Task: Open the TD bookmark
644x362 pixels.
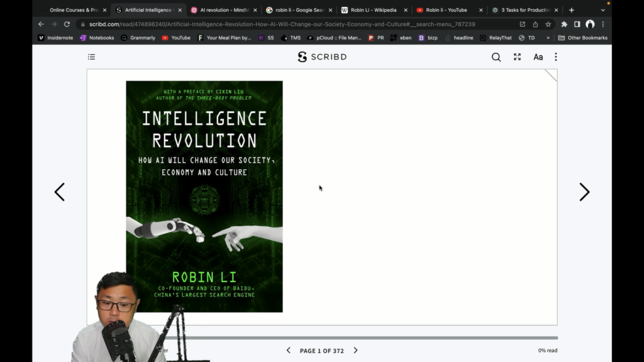Action: (527, 38)
